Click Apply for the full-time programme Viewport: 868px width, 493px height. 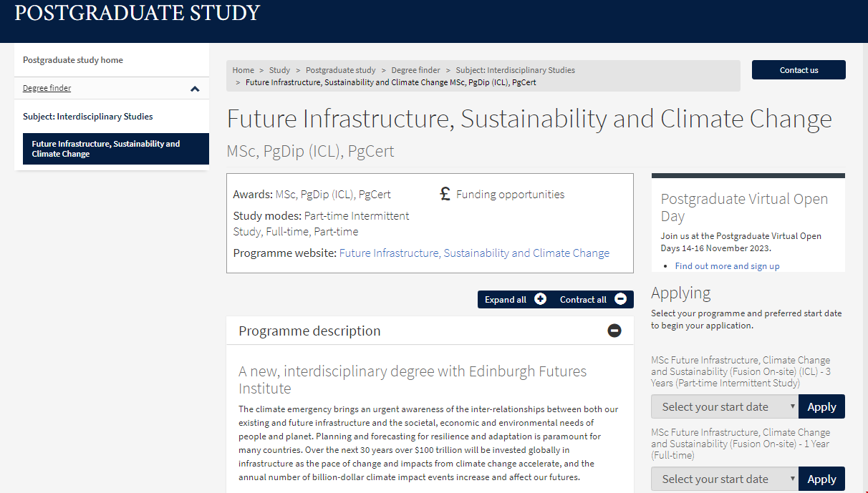point(821,479)
